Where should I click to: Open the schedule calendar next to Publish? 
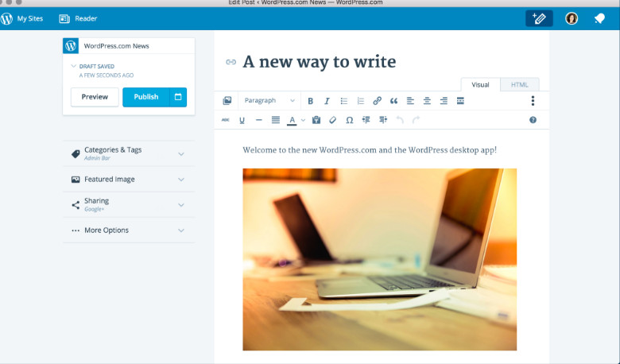point(178,97)
